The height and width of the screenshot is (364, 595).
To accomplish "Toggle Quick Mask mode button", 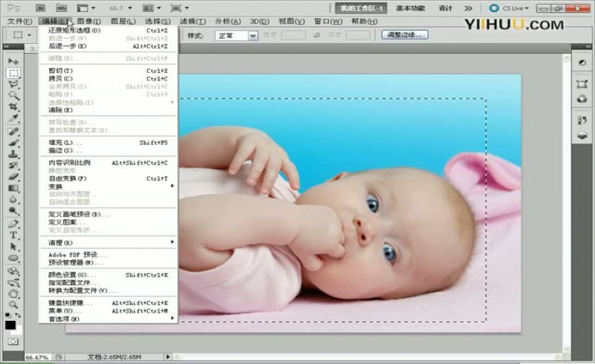I will [x=13, y=342].
